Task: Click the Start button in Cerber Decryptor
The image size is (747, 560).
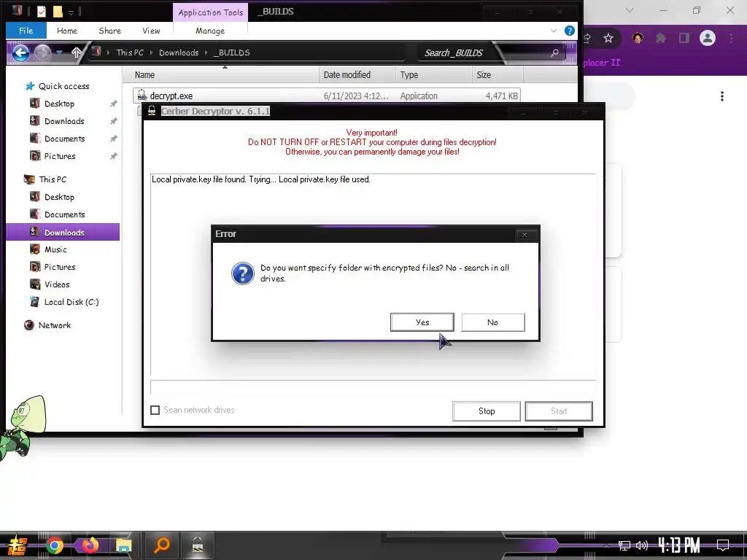Action: [x=559, y=411]
